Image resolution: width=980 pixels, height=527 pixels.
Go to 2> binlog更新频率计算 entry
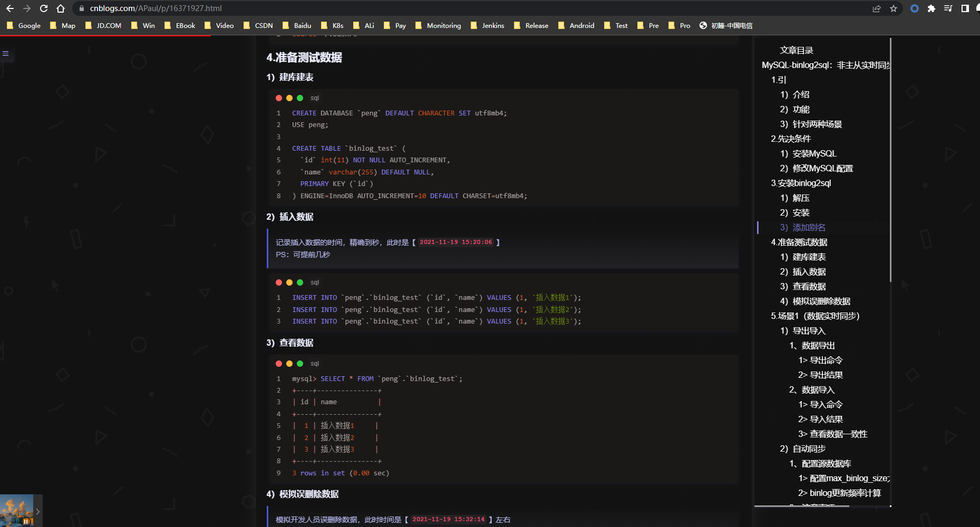pos(840,493)
